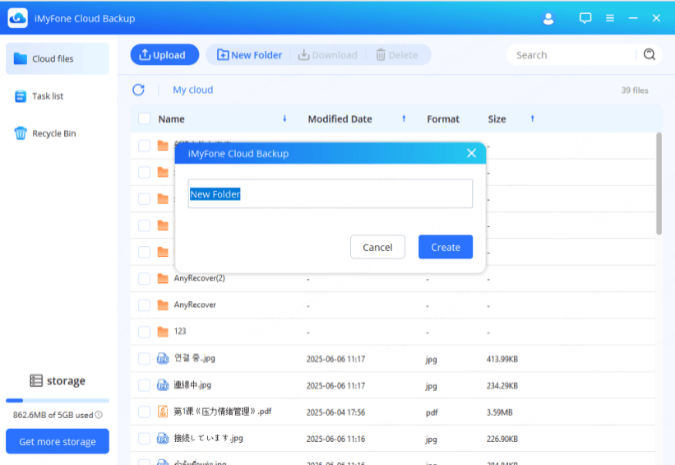Check the 第1课 pdf row checkbox
Screen dimensions: 675x465
coord(144,412)
